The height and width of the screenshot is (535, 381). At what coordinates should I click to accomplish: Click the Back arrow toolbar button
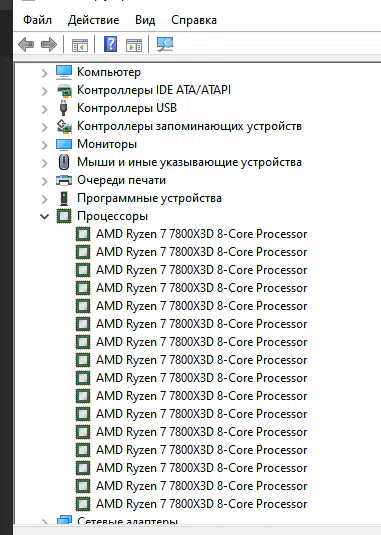point(26,44)
